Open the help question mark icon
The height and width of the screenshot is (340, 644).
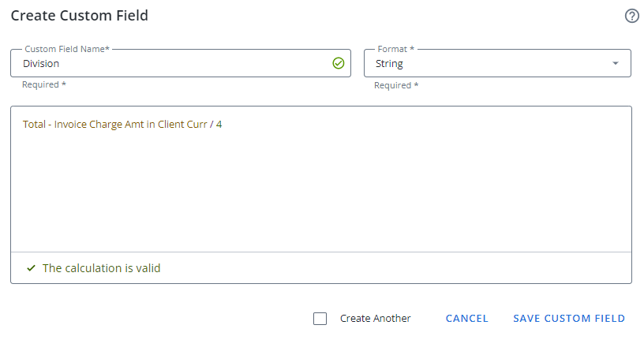[631, 16]
